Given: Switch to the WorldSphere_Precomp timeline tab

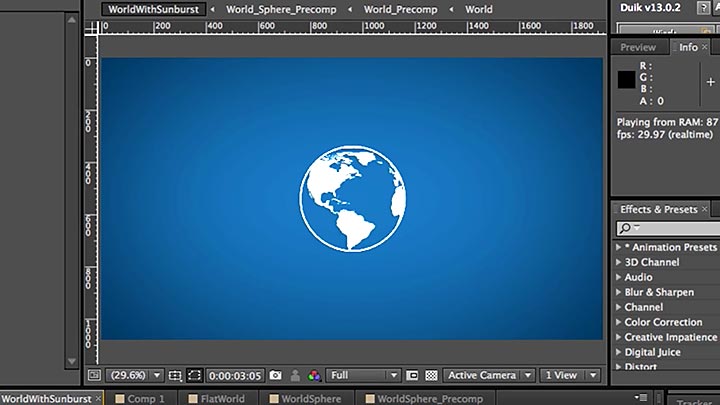Looking at the screenshot, I should 424,399.
